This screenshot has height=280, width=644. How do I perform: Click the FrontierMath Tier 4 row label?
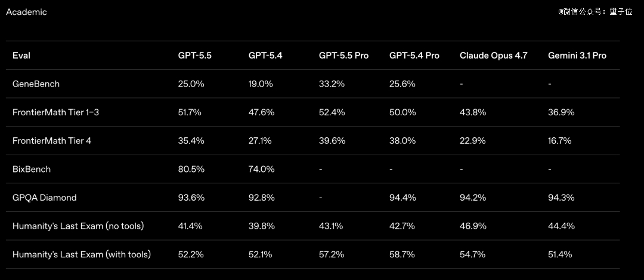[52, 141]
